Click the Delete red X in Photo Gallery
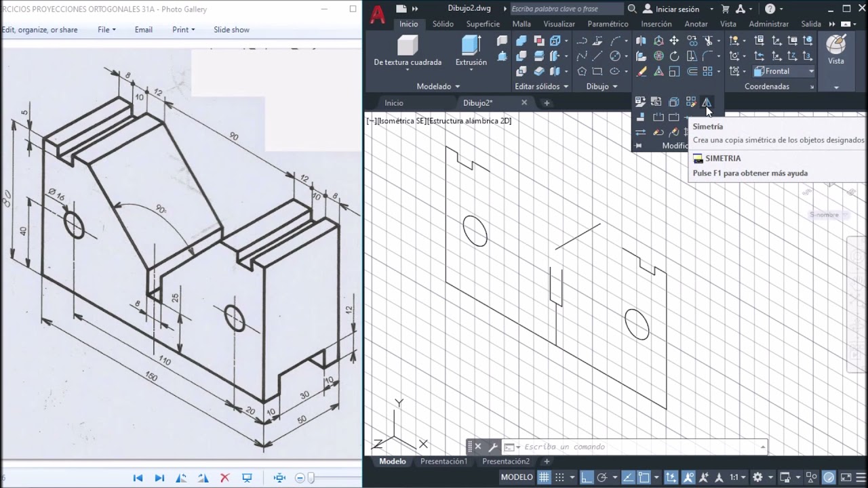The image size is (868, 488). [226, 478]
